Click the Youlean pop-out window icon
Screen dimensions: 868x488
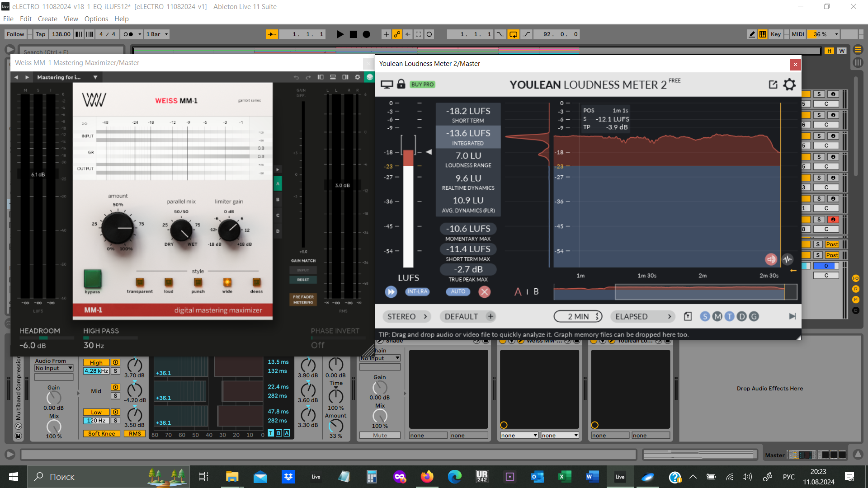tap(773, 84)
